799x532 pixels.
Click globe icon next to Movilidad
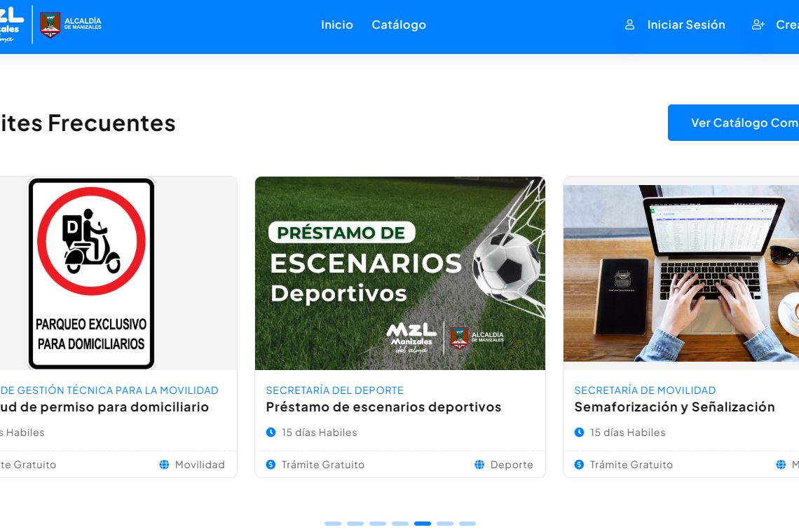tap(164, 465)
